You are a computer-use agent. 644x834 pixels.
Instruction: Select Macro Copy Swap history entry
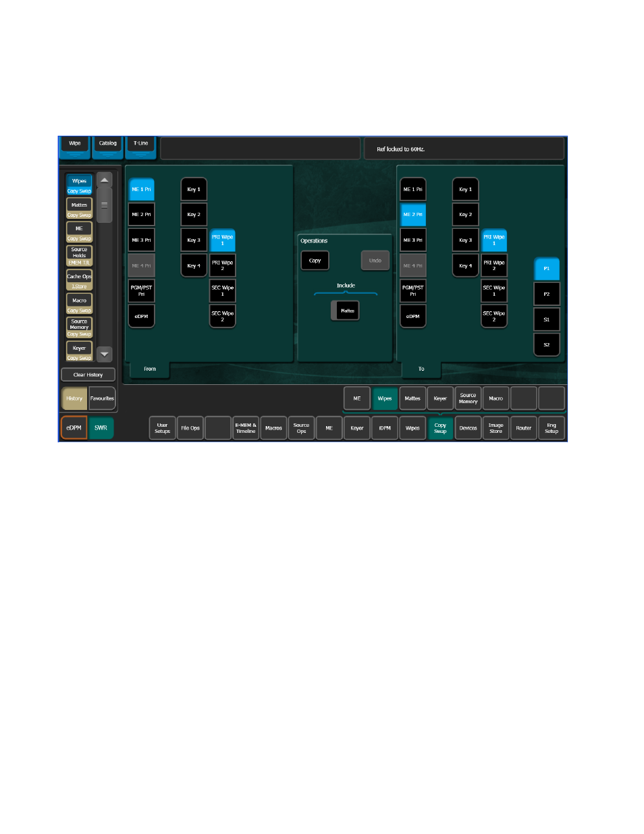click(79, 304)
